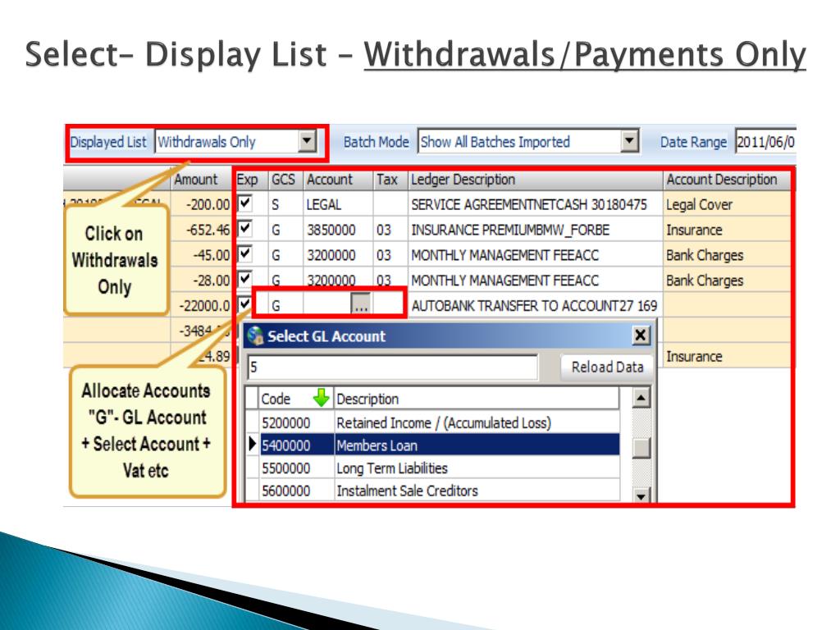Click the Date Range field showing 2011/06/0
This screenshot has width=840, height=630.
(x=765, y=142)
